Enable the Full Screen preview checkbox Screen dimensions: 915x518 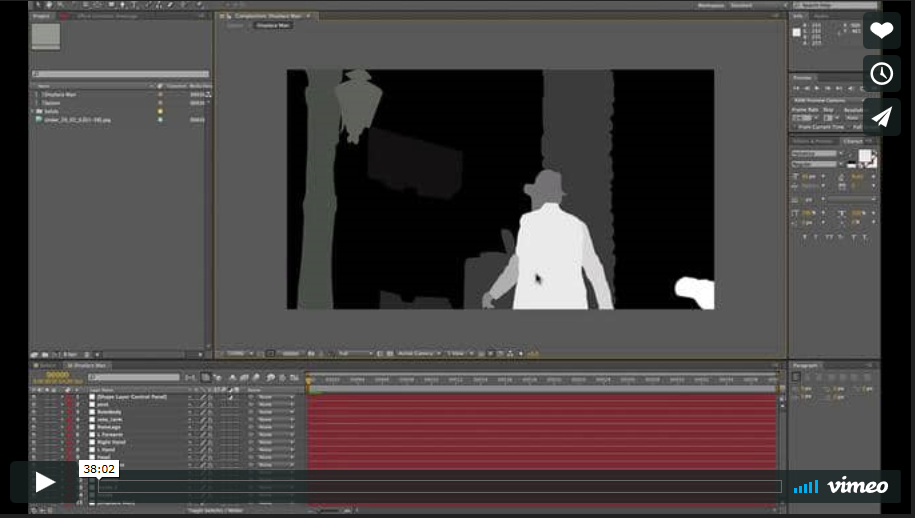pyautogui.click(x=850, y=127)
